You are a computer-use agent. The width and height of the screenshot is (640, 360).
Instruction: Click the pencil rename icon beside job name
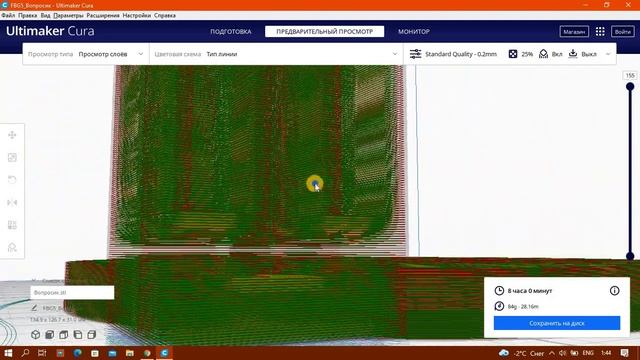pyautogui.click(x=35, y=308)
